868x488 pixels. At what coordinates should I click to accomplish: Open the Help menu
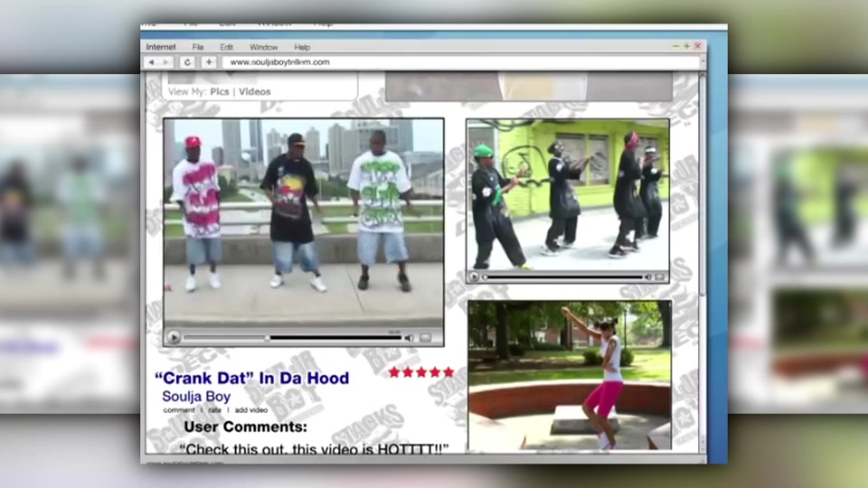(x=302, y=47)
